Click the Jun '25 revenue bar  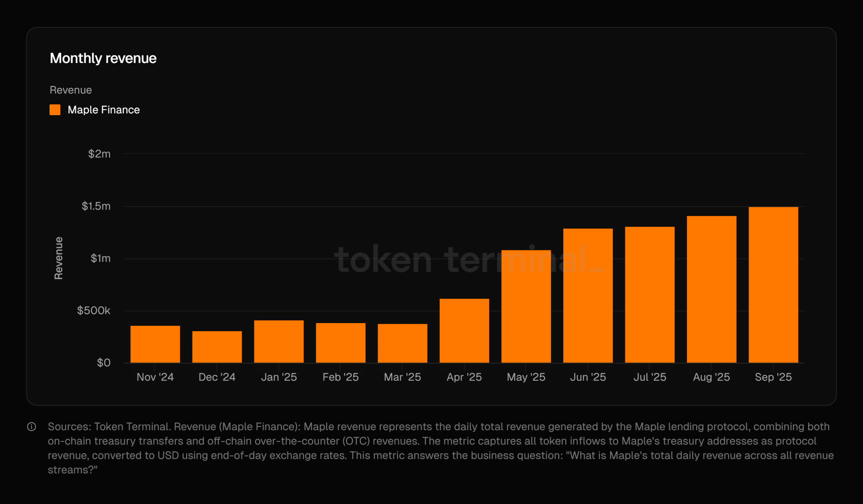tap(588, 295)
